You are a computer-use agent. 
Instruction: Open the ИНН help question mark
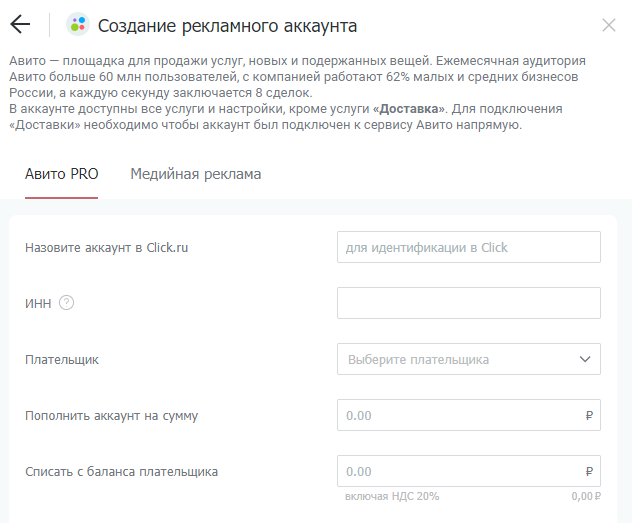click(67, 303)
